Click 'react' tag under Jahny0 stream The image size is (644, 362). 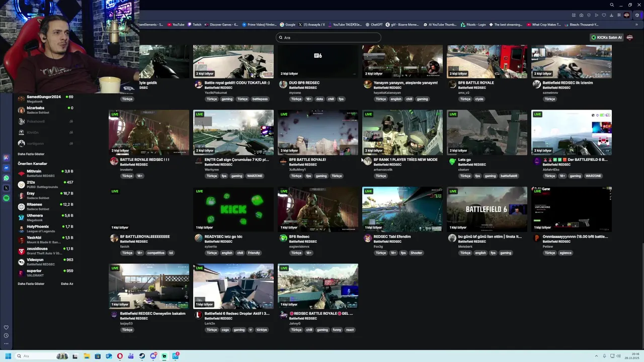[x=350, y=330]
